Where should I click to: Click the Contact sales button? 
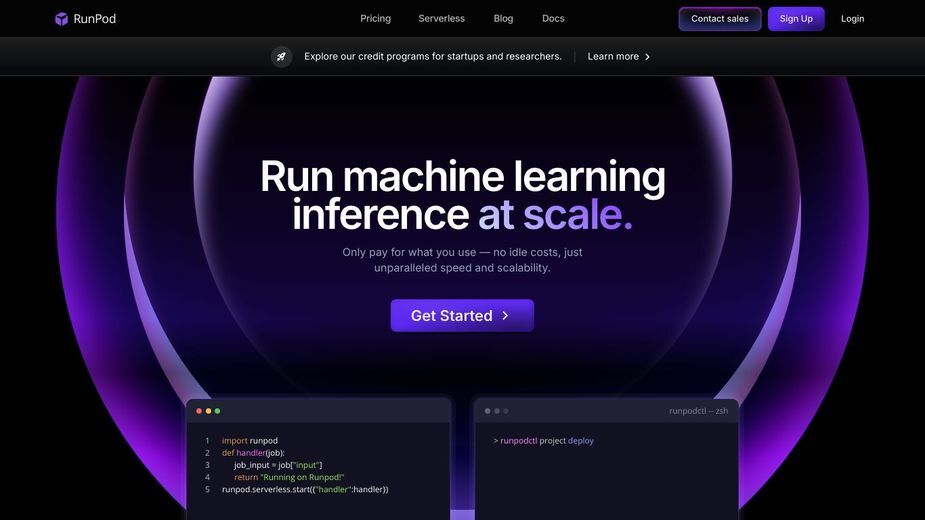coord(720,19)
